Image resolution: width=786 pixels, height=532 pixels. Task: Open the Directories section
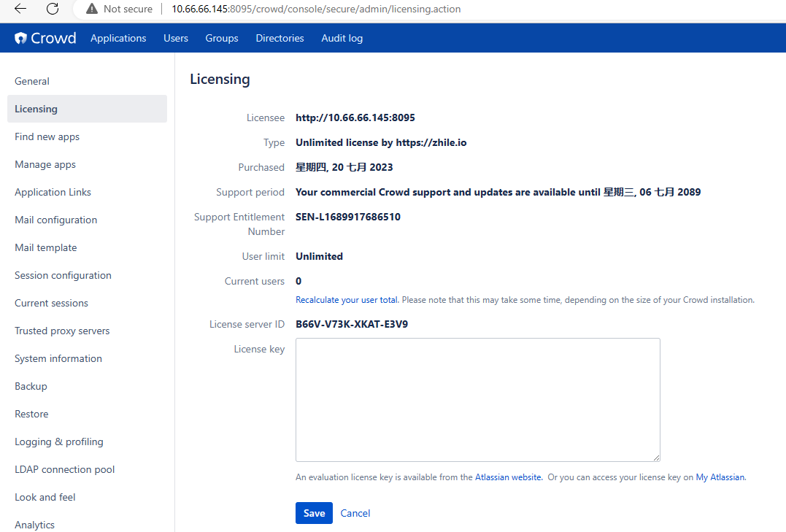point(280,38)
